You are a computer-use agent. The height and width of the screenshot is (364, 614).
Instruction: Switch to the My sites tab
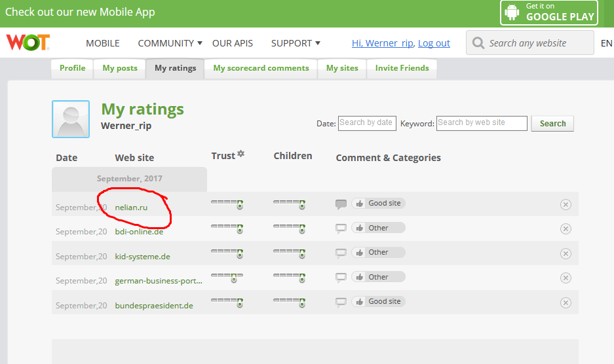342,68
